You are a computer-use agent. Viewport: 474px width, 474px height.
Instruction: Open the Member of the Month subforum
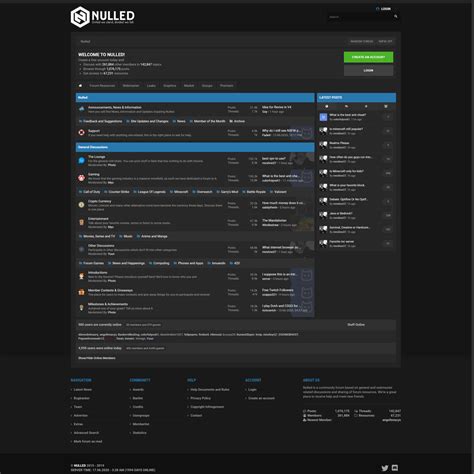[209, 121]
